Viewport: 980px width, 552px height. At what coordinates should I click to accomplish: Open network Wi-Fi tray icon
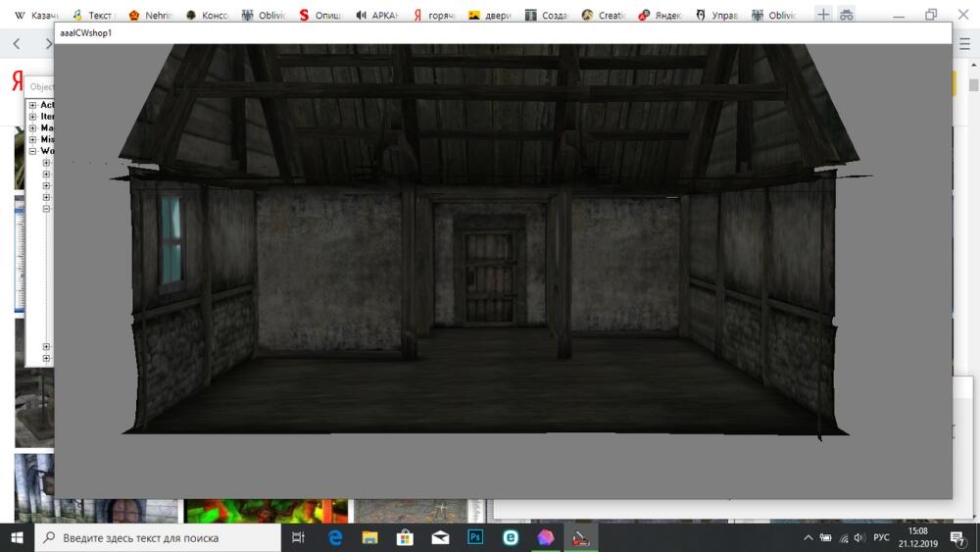(844, 537)
